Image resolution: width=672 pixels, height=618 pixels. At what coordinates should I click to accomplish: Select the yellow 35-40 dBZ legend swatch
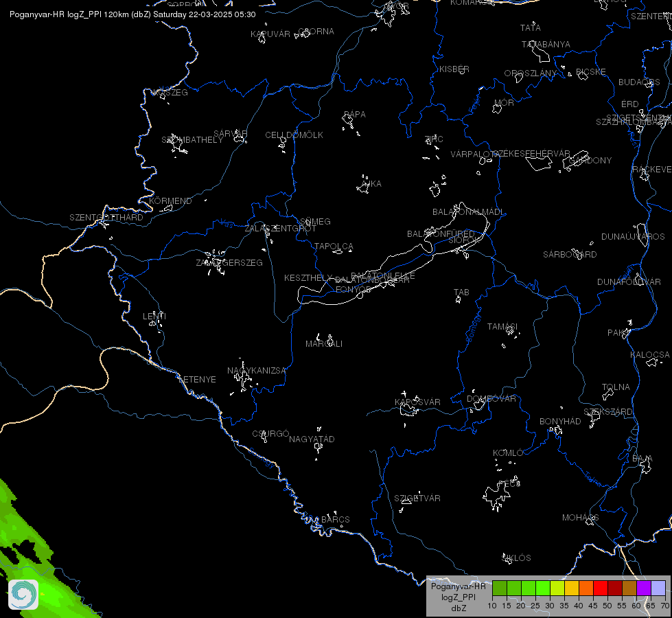click(x=572, y=588)
